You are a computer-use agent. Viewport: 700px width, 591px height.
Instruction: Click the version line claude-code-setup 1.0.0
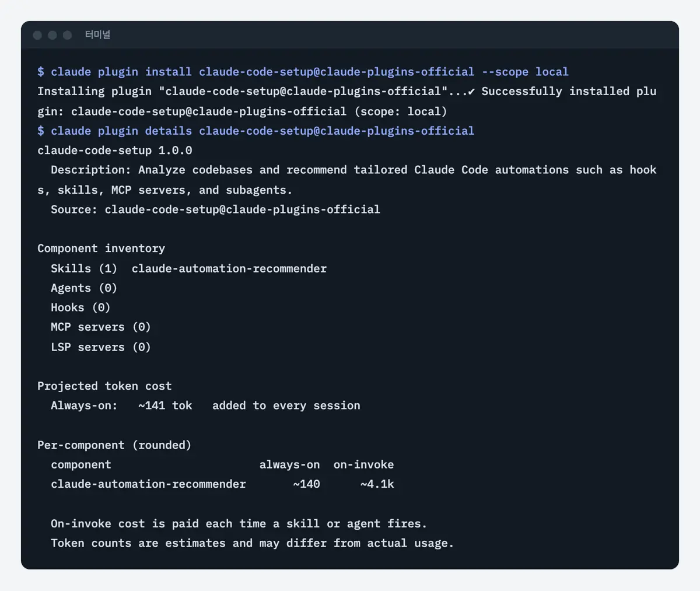[115, 151]
